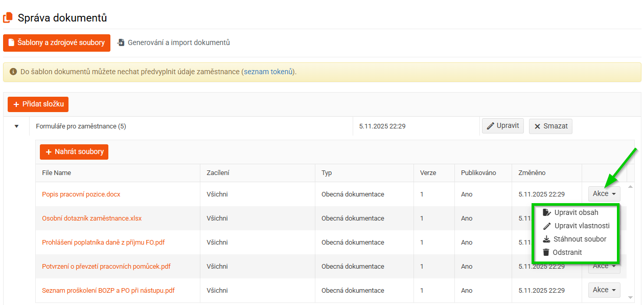This screenshot has width=644, height=305.
Task: Click the plus icon on Přidat složku
Action: (x=16, y=104)
